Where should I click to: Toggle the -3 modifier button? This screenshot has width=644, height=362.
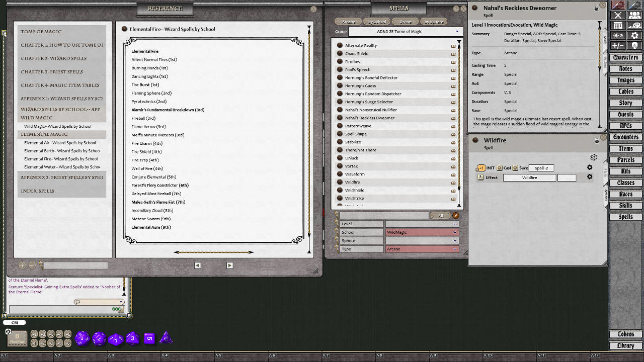point(51,343)
